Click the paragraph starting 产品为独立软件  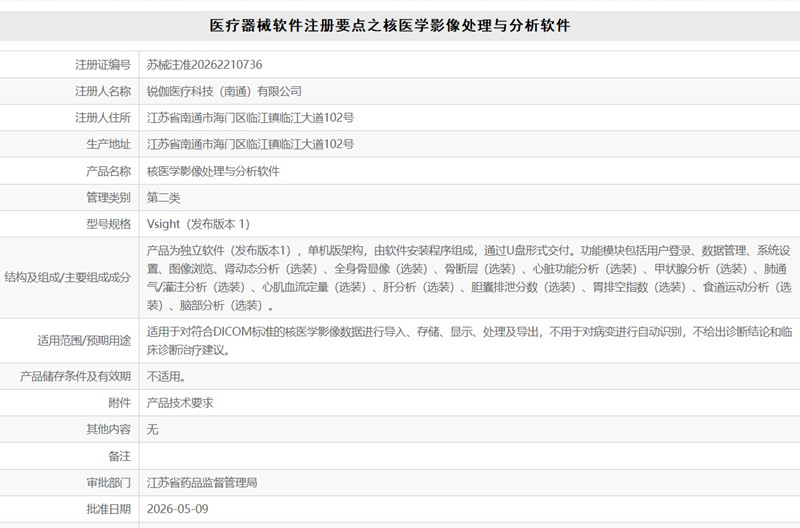point(469,278)
